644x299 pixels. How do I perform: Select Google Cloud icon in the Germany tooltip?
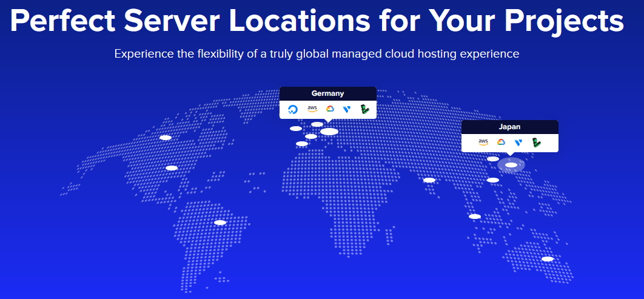pyautogui.click(x=330, y=109)
